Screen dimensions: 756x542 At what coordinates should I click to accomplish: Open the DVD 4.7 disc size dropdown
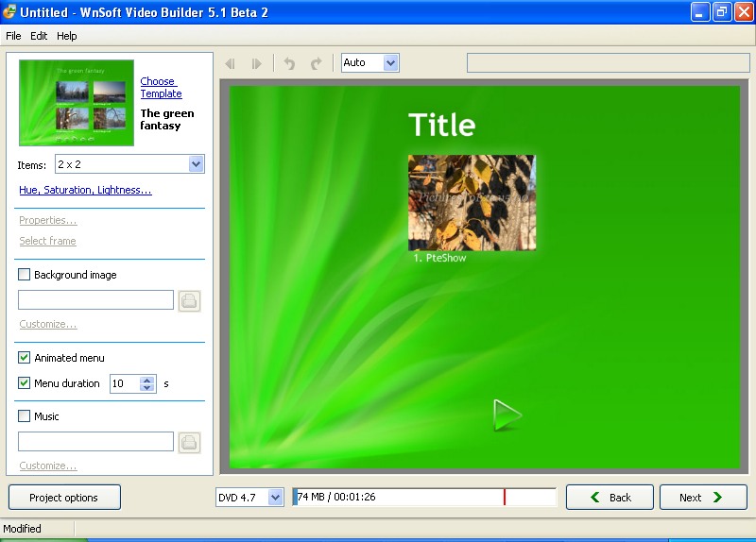pos(275,498)
